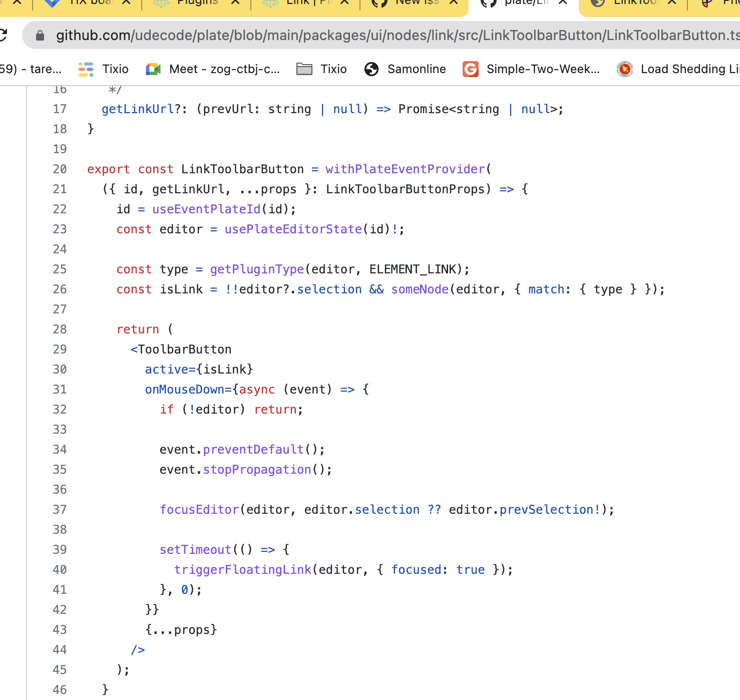740x700 pixels.
Task: Select line number 20 in the code view
Action: click(x=59, y=169)
